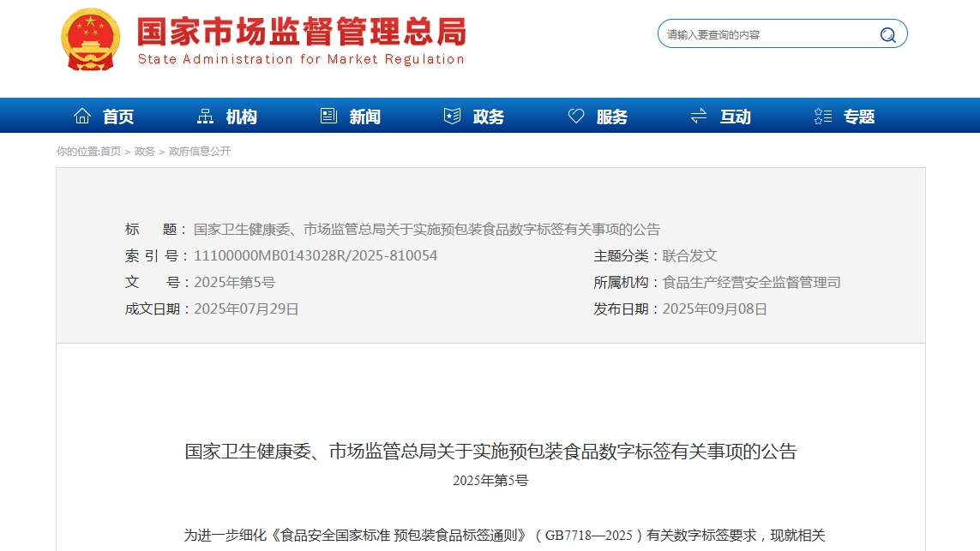
Task: Click the magnifier search icon
Action: pyautogui.click(x=887, y=34)
